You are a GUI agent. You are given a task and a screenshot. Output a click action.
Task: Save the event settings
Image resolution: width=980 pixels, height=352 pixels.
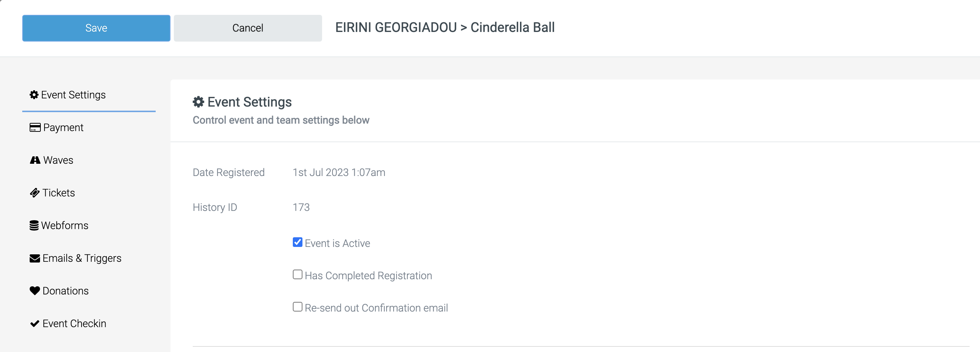pos(96,28)
